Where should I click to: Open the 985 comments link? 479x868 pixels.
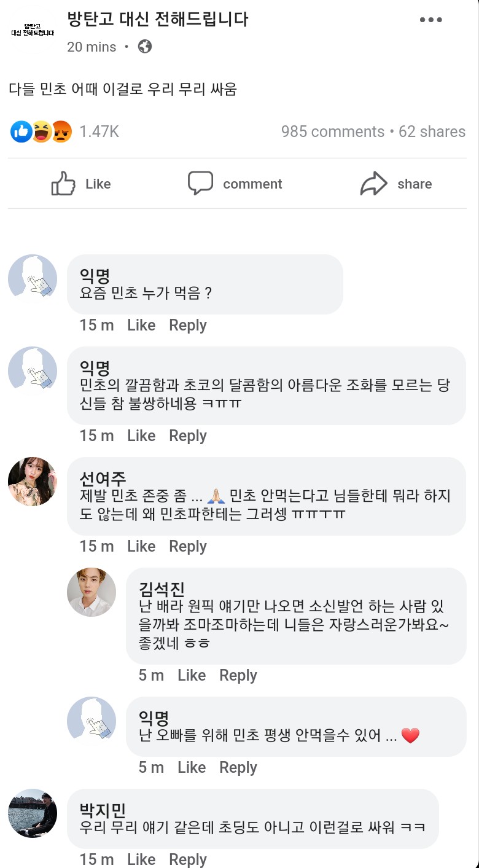tap(332, 131)
